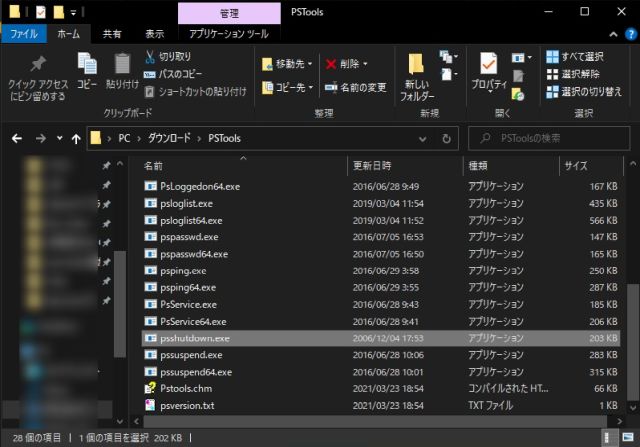The height and width of the screenshot is (447, 640).
Task: Click New Folder icon in title bar
Action: click(59, 12)
